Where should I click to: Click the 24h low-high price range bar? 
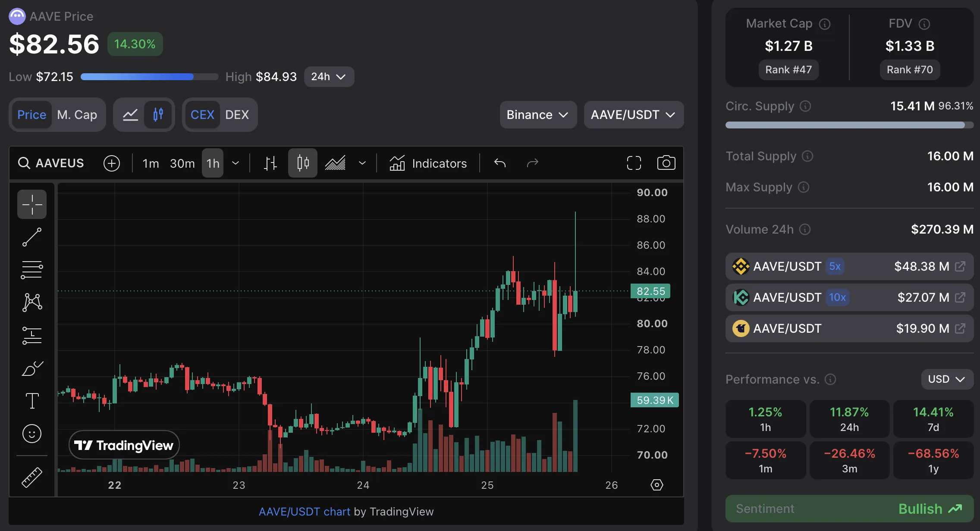(150, 77)
